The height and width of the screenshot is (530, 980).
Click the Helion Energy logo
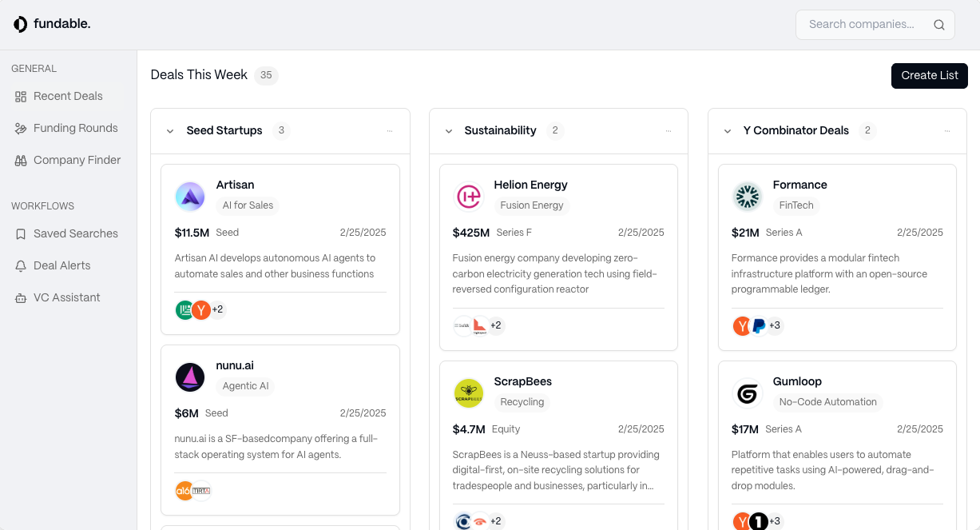(x=468, y=196)
